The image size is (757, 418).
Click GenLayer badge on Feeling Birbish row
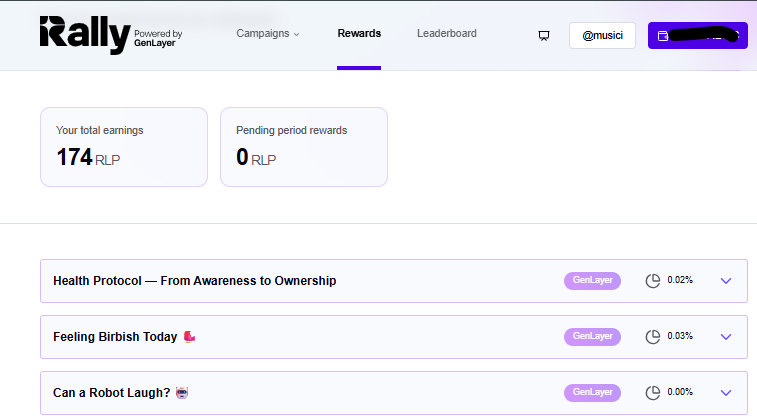pos(592,336)
